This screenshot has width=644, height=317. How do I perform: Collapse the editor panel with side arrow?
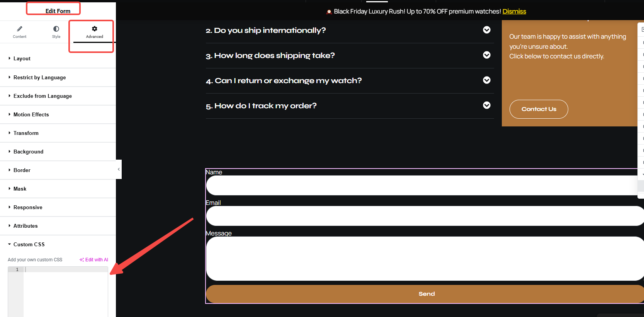(x=119, y=169)
